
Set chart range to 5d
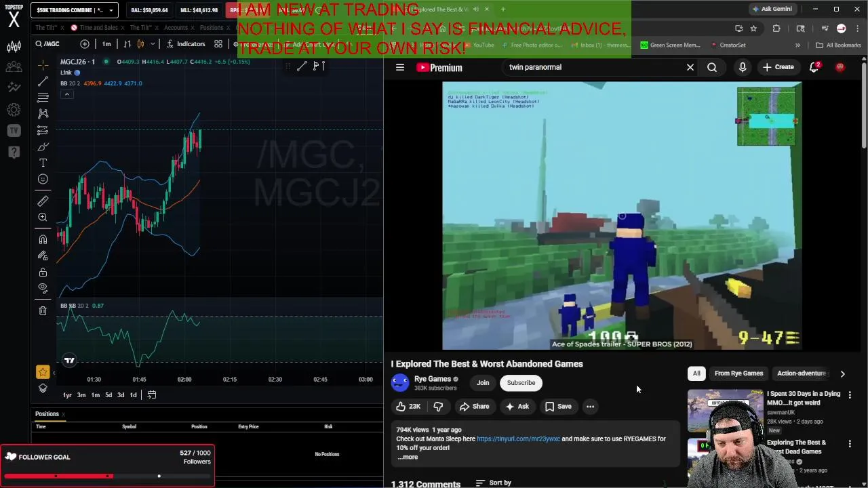click(x=108, y=395)
